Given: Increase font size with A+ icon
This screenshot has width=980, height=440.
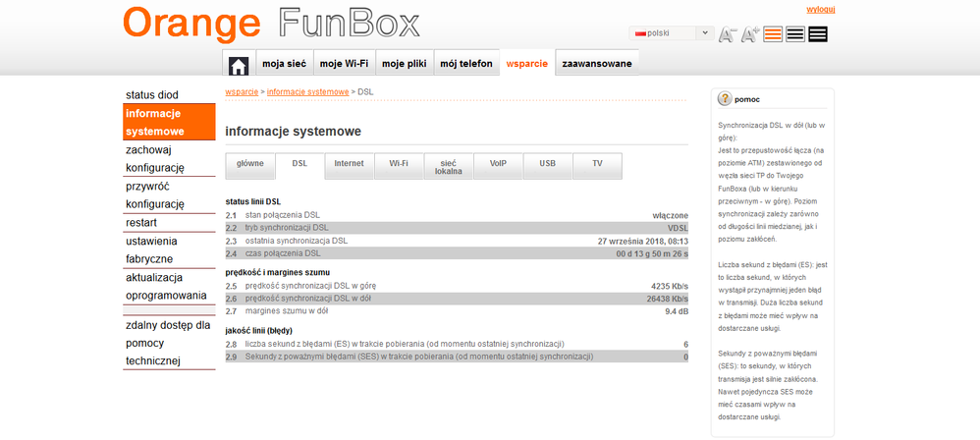Looking at the screenshot, I should [x=750, y=34].
